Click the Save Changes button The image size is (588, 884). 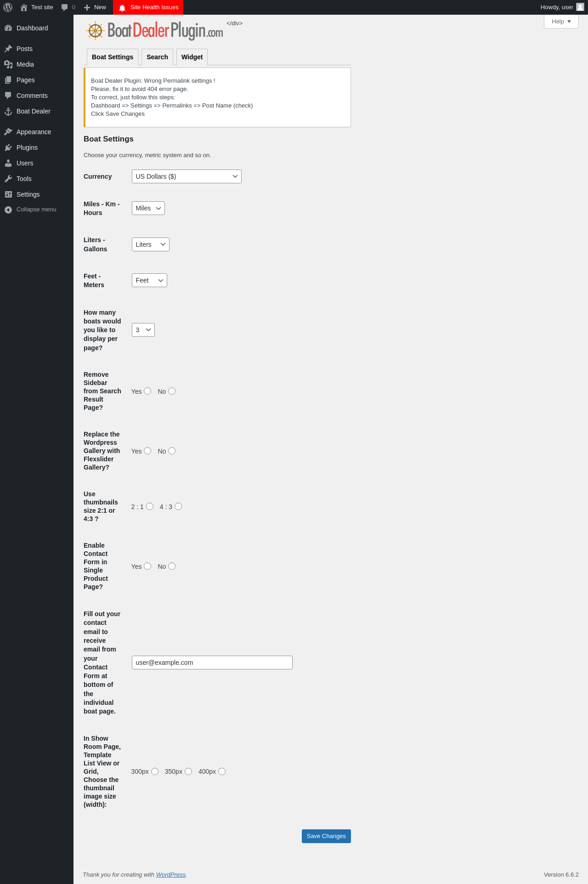pos(326,836)
